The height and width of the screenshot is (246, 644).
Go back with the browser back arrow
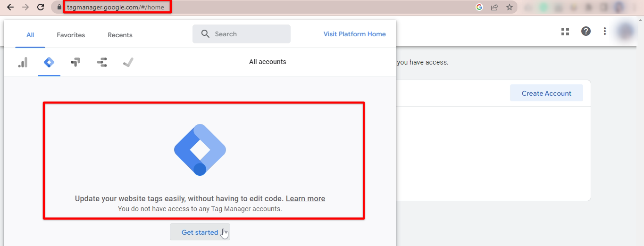coord(10,7)
